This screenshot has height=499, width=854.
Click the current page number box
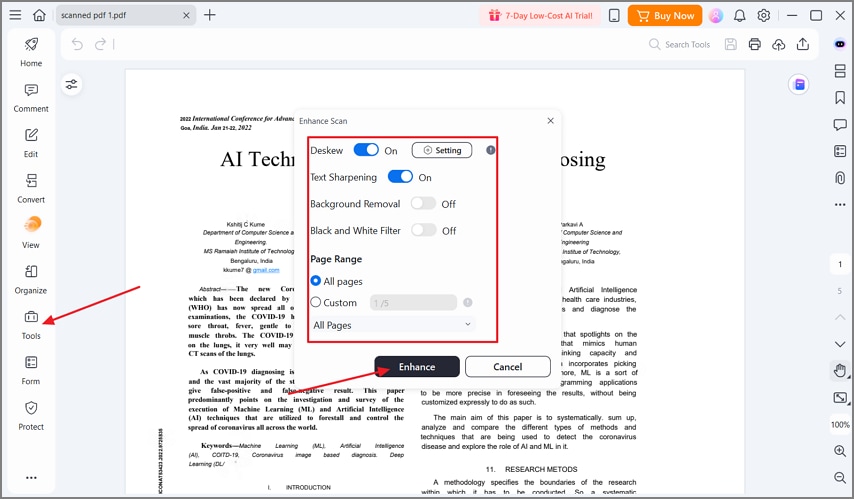tap(840, 264)
